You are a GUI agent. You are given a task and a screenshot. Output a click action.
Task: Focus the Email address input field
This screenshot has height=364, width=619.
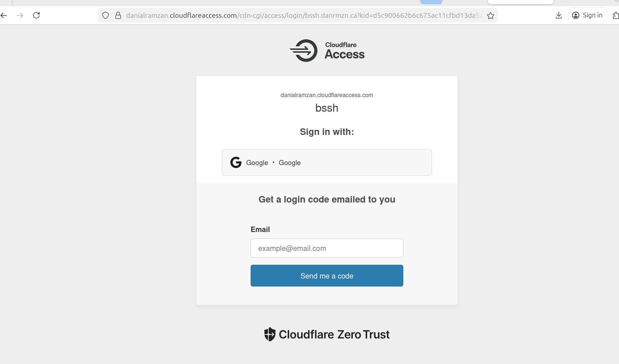coord(327,248)
